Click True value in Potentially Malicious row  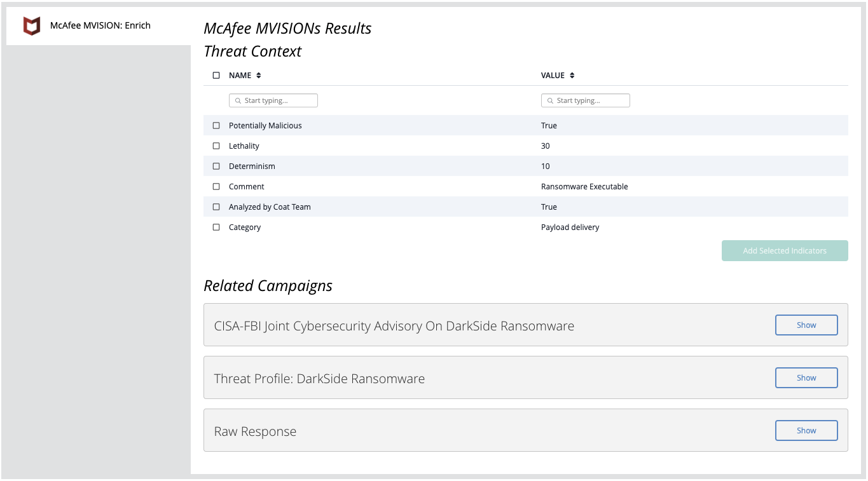(549, 126)
